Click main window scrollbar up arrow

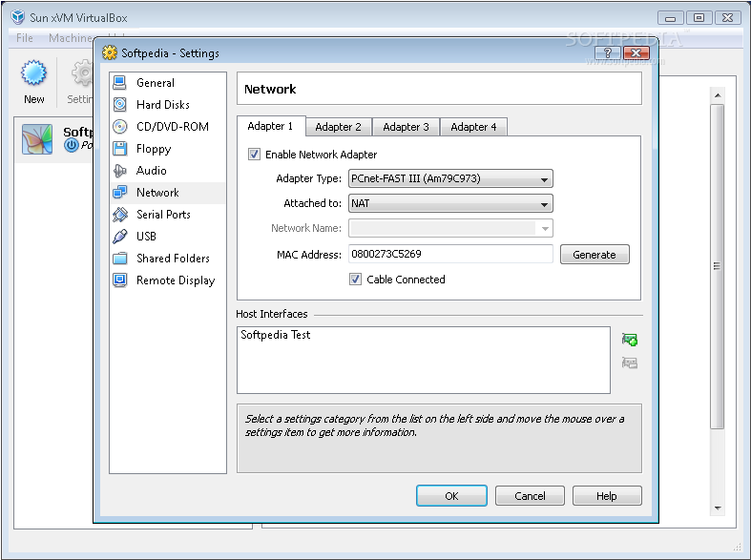click(718, 95)
